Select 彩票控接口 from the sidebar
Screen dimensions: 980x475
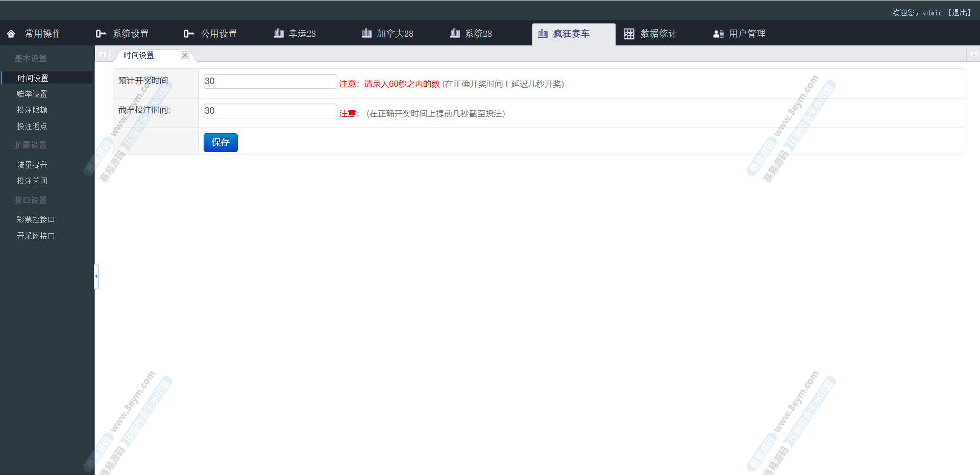(x=36, y=219)
